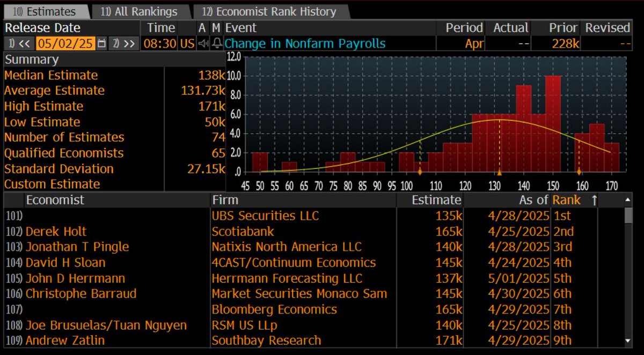Go to previous release date
This screenshot has width=644, height=355.
(x=18, y=43)
